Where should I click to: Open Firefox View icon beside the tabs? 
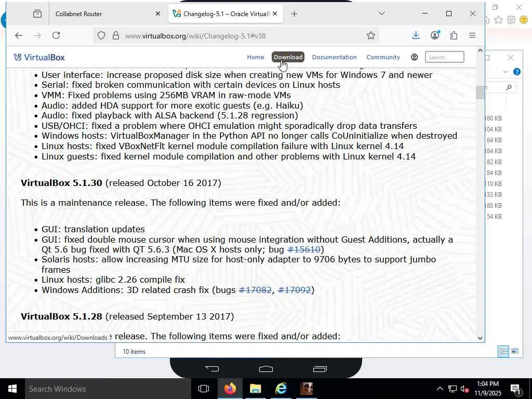tap(37, 14)
